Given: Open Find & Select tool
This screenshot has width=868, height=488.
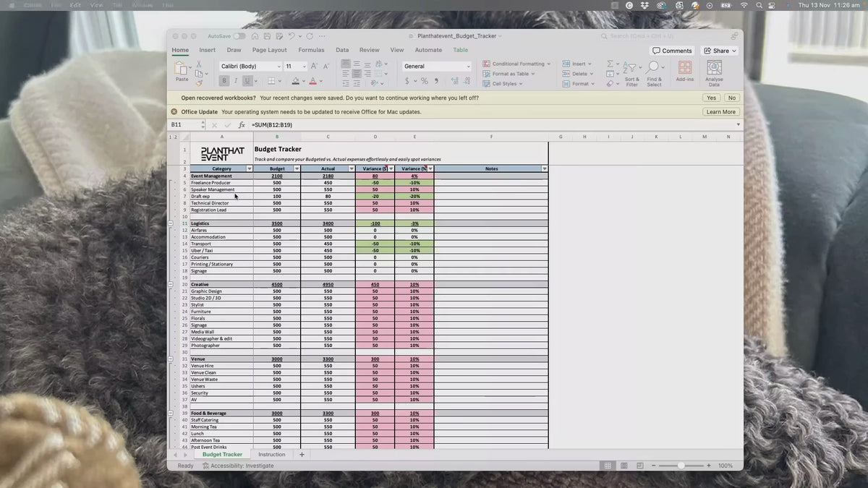Looking at the screenshot, I should (654, 74).
